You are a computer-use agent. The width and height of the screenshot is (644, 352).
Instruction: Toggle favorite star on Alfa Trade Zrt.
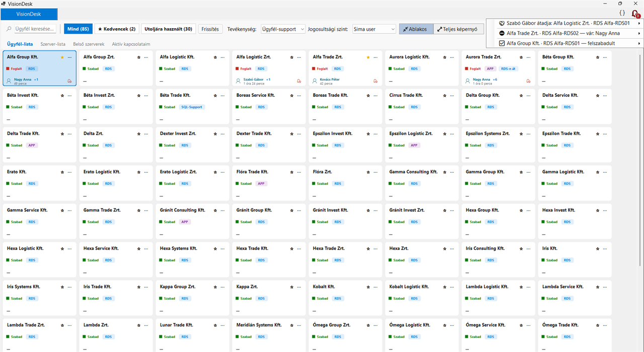coord(368,57)
